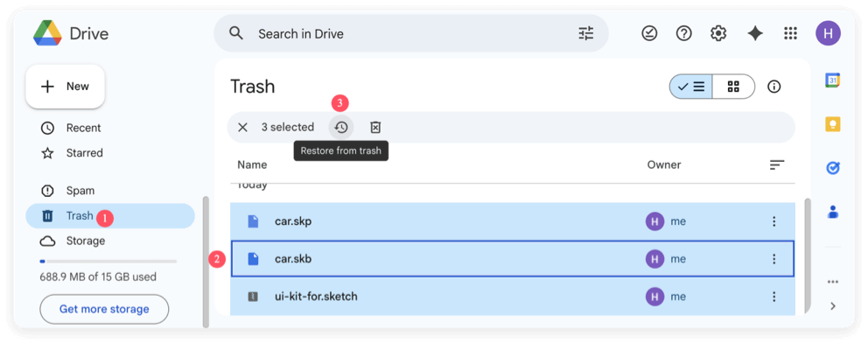The height and width of the screenshot is (344, 868).
Task: Open the offline ready status icon
Action: click(x=649, y=33)
